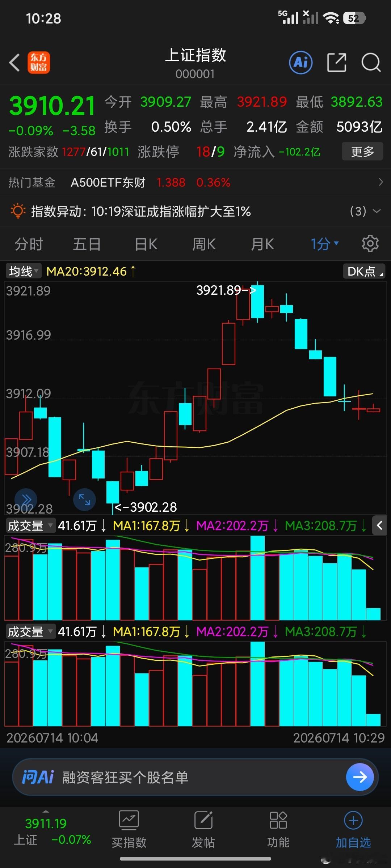Viewport: 391px width, 868px height.
Task: Tap the index alert sun icon
Action: 17,211
